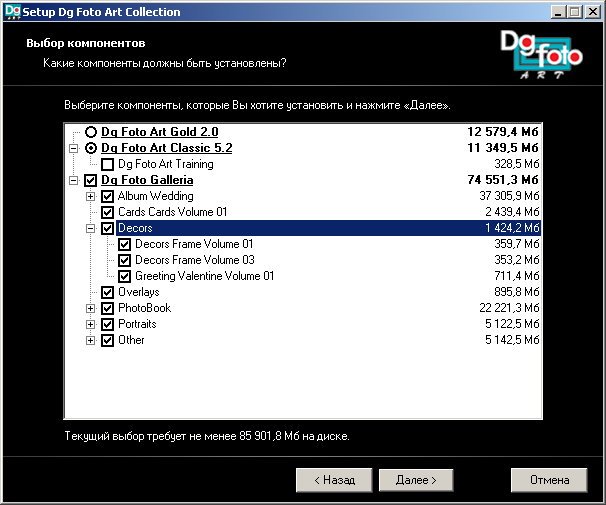The height and width of the screenshot is (505, 606).
Task: Click the 11 349,5 Мб size value
Action: (x=503, y=148)
